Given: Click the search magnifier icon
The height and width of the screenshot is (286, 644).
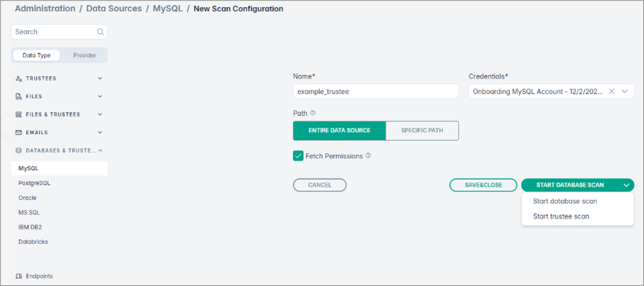Looking at the screenshot, I should coord(100,32).
